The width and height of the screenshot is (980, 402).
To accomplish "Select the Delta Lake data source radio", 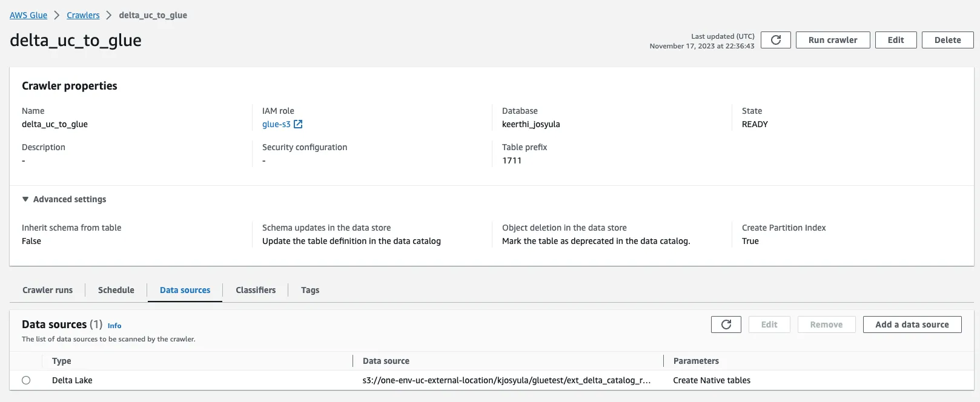I will click(x=26, y=380).
